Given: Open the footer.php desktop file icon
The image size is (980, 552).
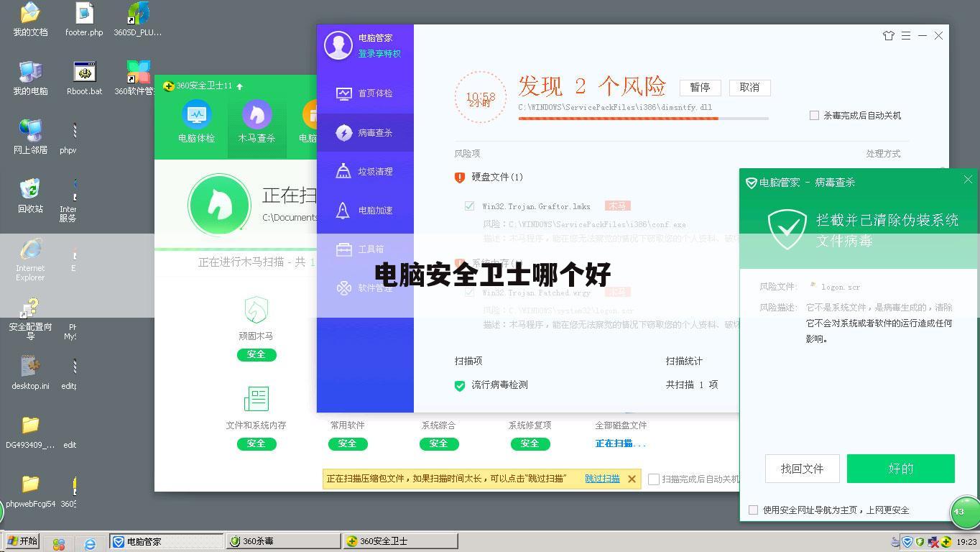Looking at the screenshot, I should pyautogui.click(x=84, y=13).
